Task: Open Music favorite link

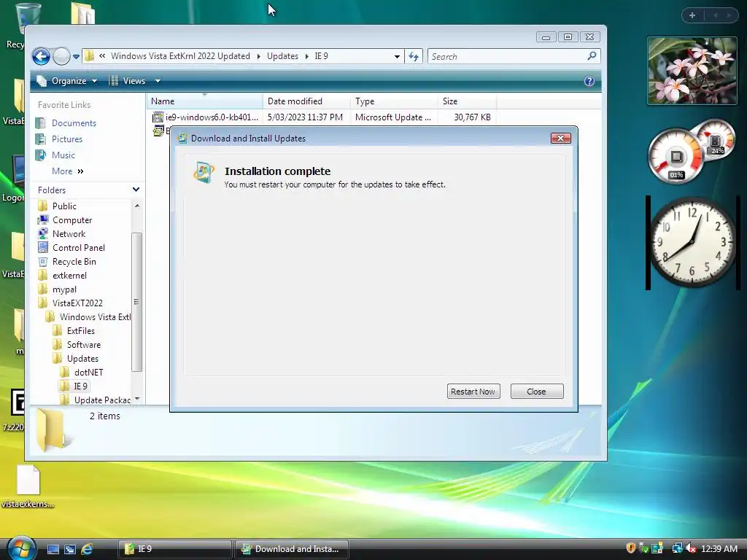Action: pos(63,155)
